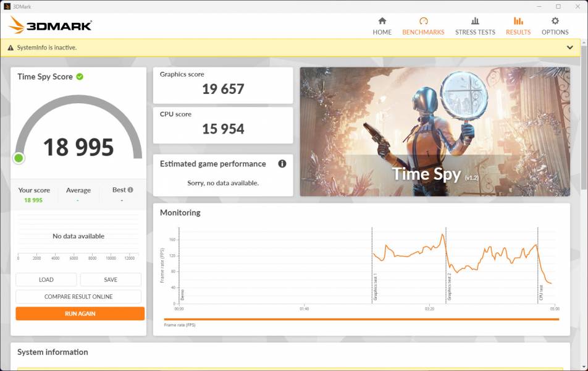Open the Benchmarks gauge icon
The image size is (588, 371).
tap(423, 21)
